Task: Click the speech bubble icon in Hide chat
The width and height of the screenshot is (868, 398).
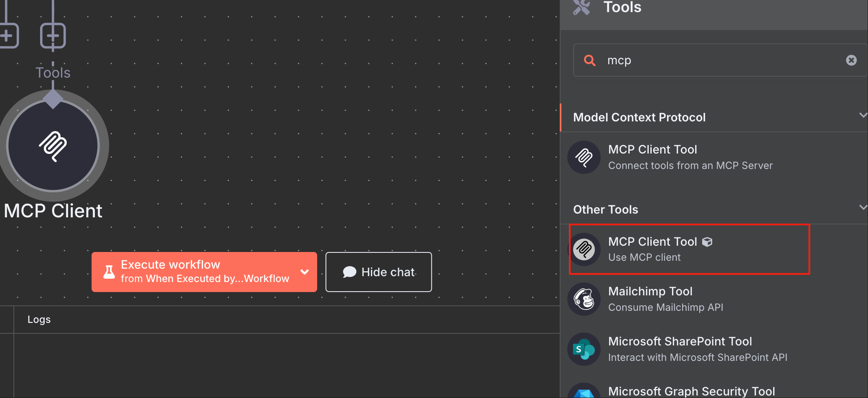Action: [x=349, y=272]
